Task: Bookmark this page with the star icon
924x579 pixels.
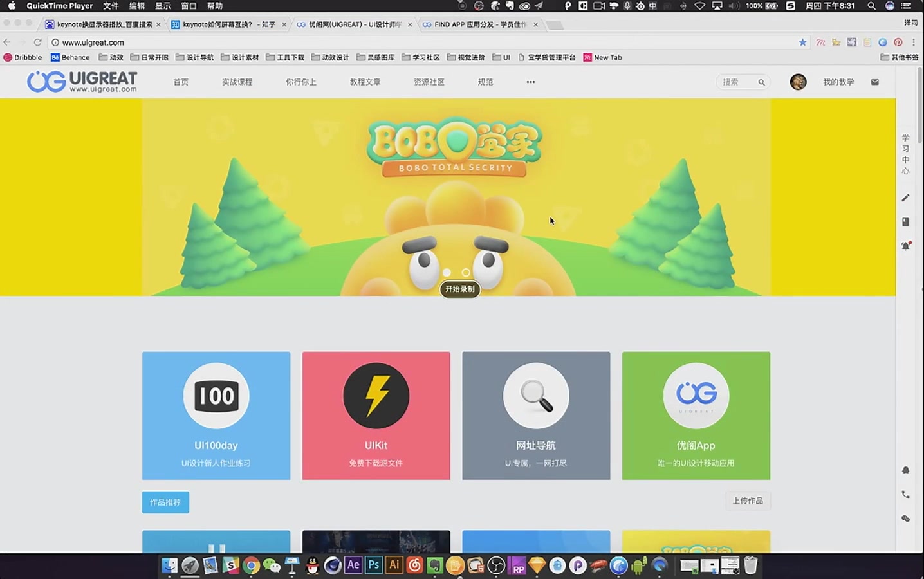Action: point(802,42)
